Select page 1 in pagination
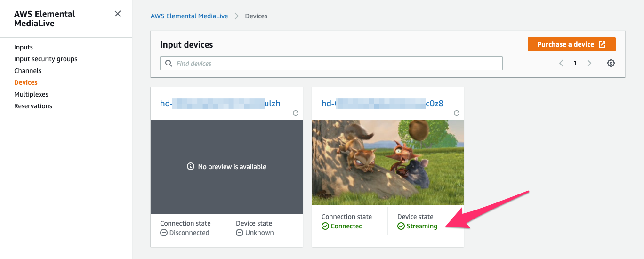 point(575,63)
